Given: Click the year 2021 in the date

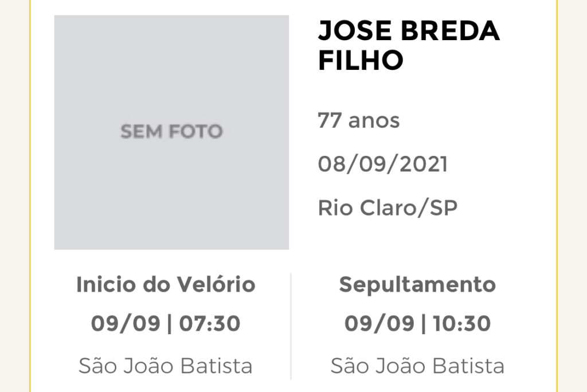Looking at the screenshot, I should tap(424, 164).
